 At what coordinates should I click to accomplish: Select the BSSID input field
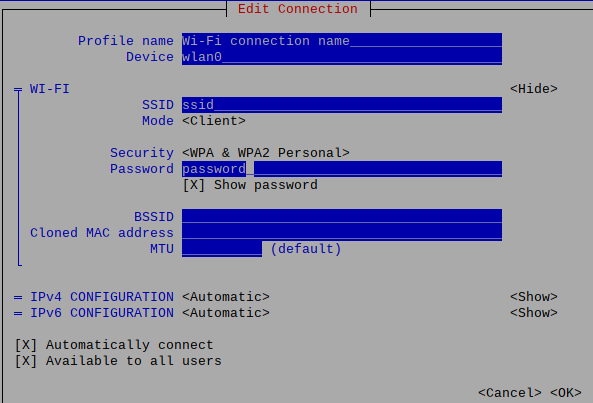tap(342, 217)
